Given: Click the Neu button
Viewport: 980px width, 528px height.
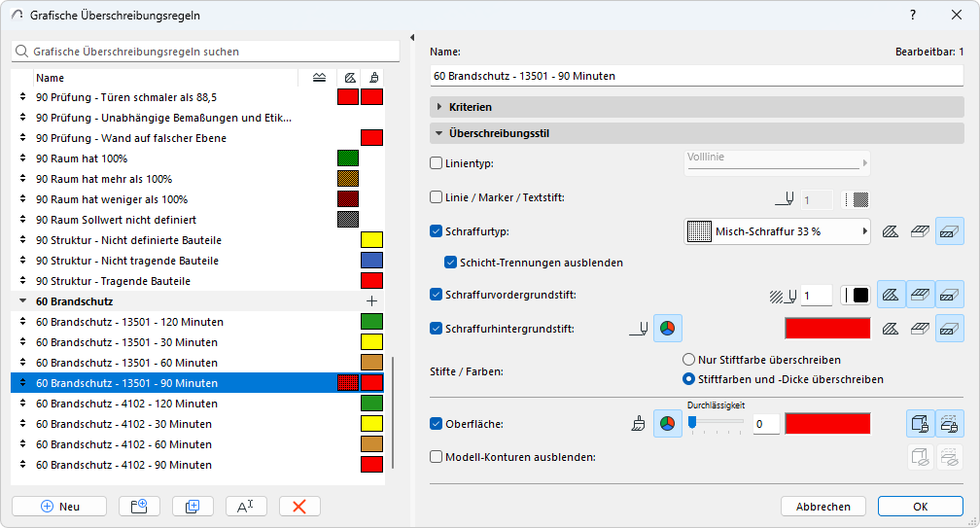Looking at the screenshot, I should [x=59, y=507].
